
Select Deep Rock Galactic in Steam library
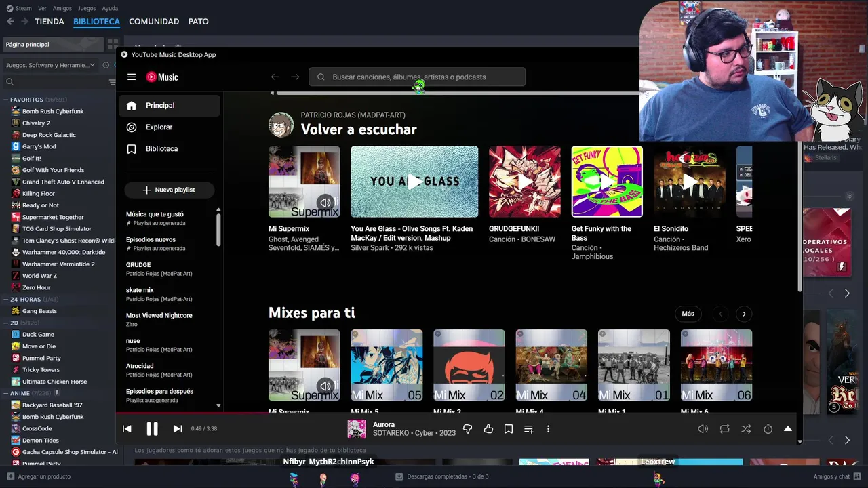(x=49, y=135)
